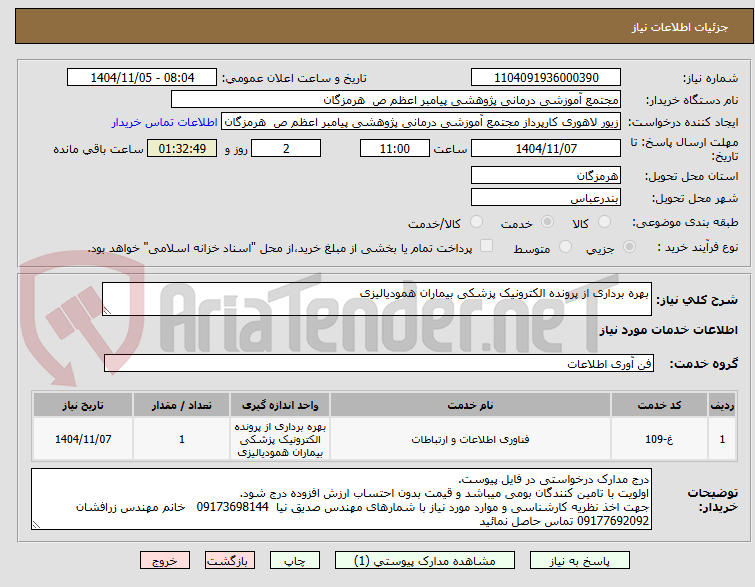The height and width of the screenshot is (587, 755).
Task: Open the اطلاعات تماس خریدار link
Action: 165,122
